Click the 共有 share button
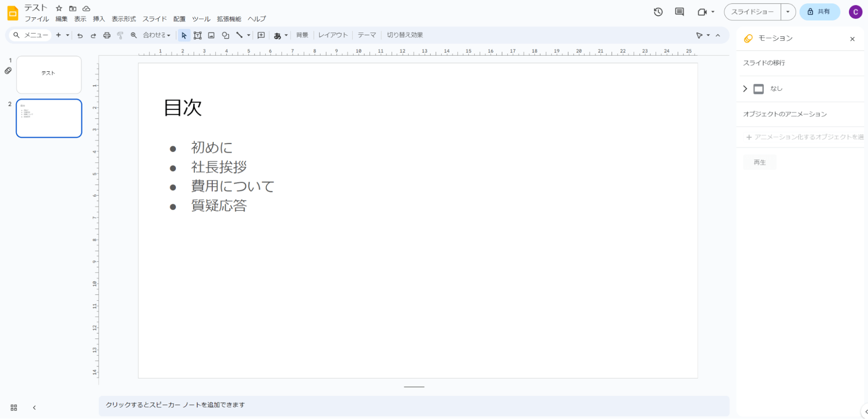 point(819,12)
